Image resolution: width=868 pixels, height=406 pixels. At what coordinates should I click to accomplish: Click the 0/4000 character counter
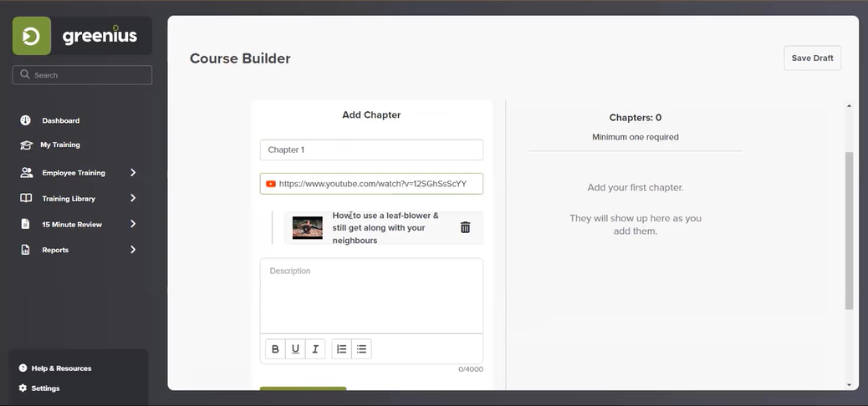pos(471,369)
